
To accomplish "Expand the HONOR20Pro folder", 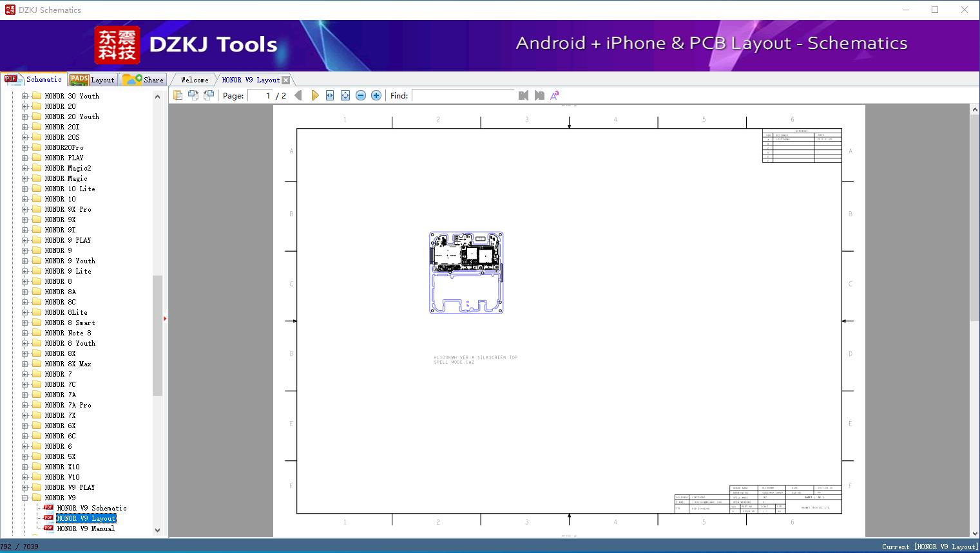I will point(24,147).
